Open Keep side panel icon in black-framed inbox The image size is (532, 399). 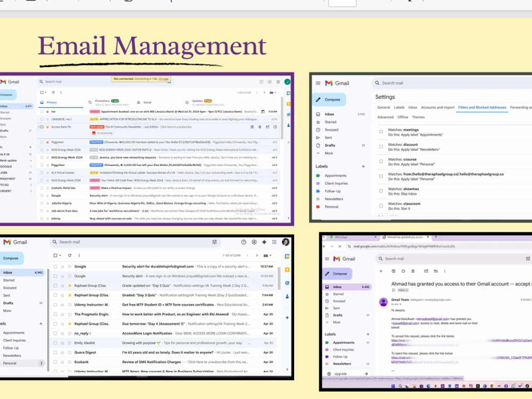click(x=287, y=270)
